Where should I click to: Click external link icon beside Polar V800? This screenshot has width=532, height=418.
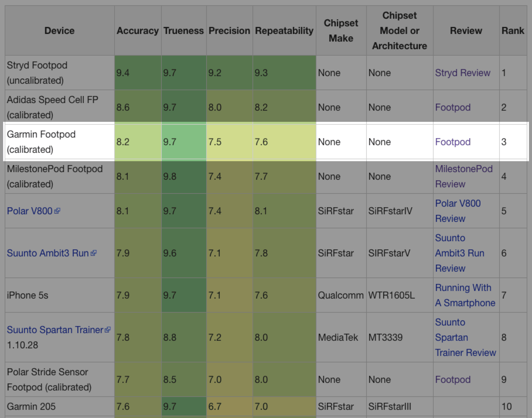(x=57, y=211)
